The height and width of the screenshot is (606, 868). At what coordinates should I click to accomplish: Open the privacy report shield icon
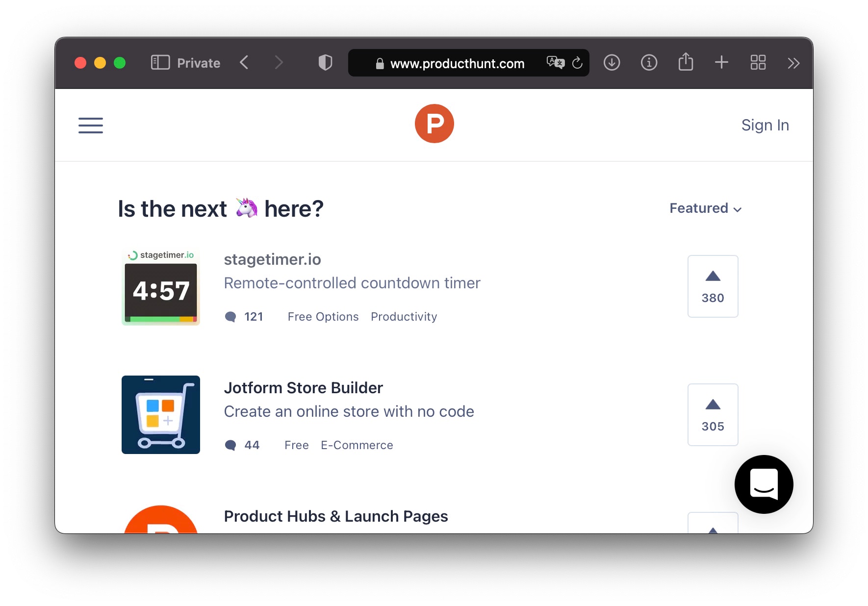325,63
